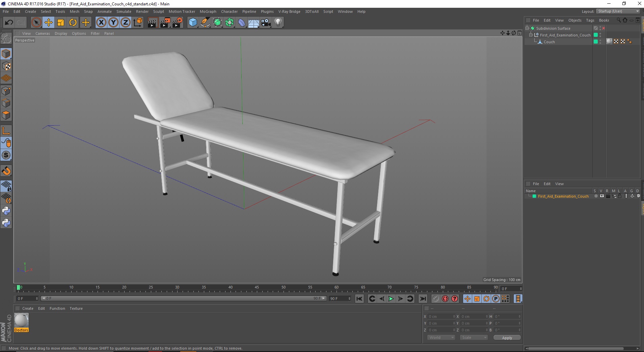Click frame 45 on timeline ruler
The height and width of the screenshot is (352, 644).
(x=257, y=287)
